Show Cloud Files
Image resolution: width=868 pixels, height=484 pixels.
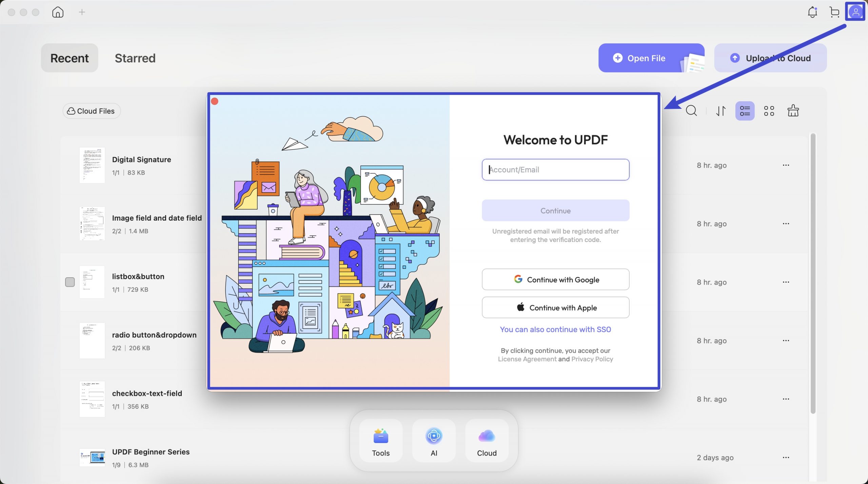(92, 111)
